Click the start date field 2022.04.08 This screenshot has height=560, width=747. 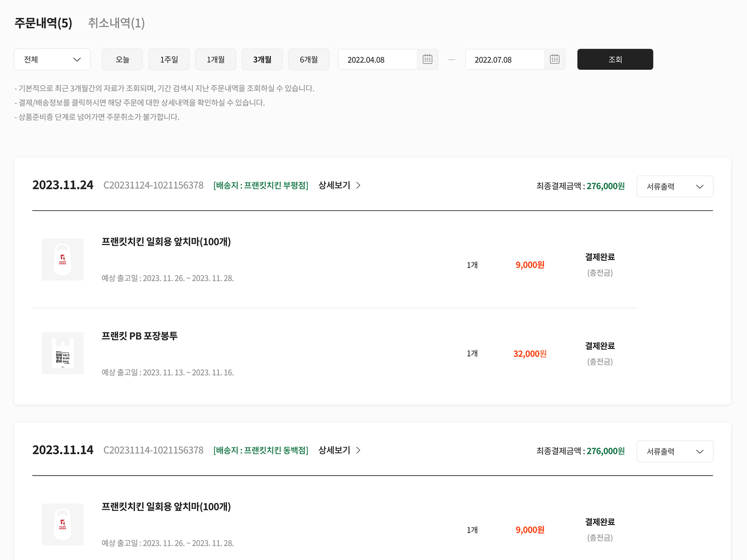(377, 60)
